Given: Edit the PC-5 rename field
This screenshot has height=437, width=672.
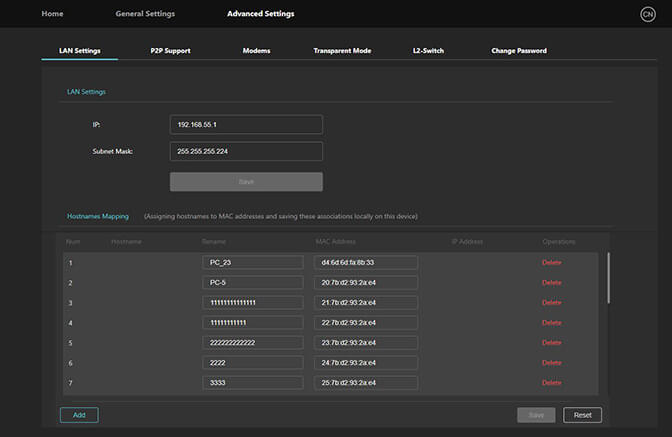Looking at the screenshot, I should [253, 282].
